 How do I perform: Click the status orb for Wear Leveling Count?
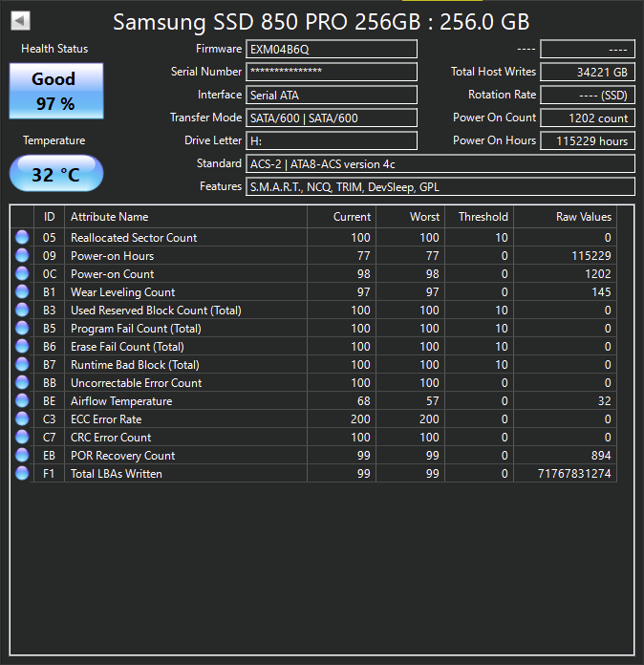click(22, 291)
